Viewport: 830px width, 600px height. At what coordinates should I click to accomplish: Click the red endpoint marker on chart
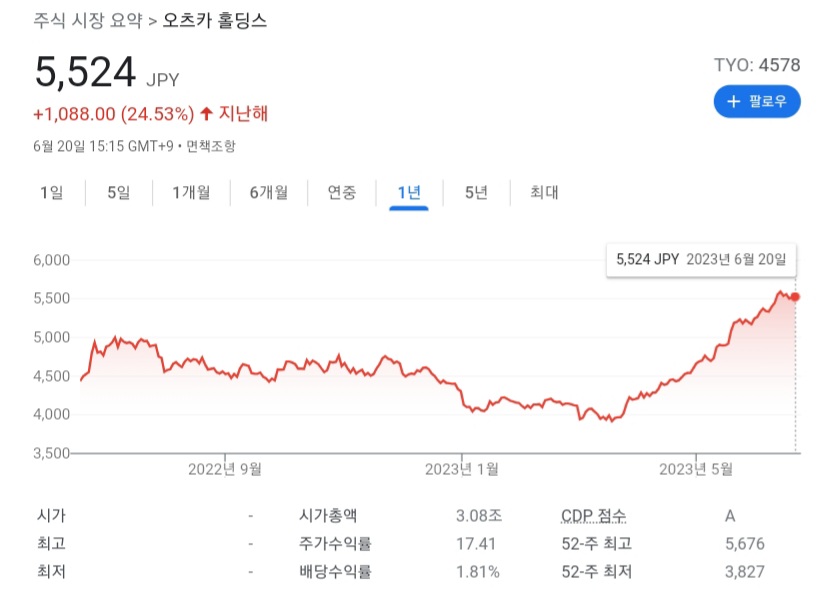pyautogui.click(x=795, y=297)
